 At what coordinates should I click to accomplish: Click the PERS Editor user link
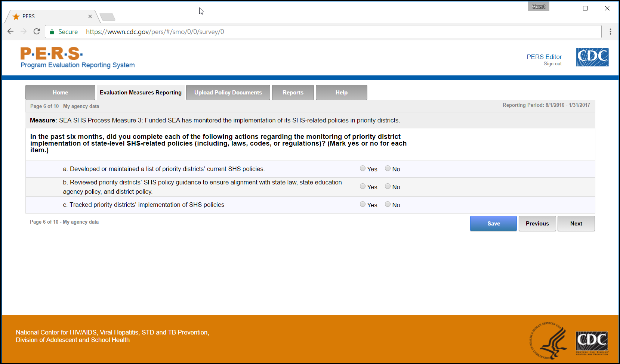tap(544, 57)
